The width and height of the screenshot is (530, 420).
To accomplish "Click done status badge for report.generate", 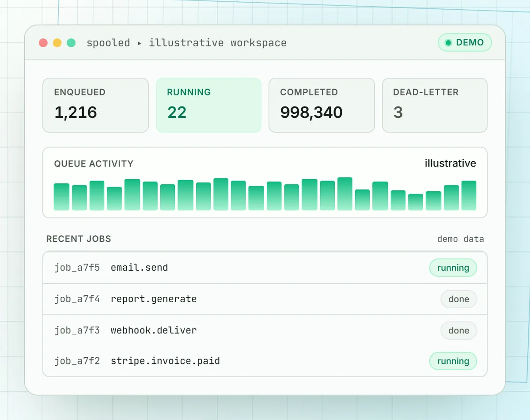I will pos(458,299).
